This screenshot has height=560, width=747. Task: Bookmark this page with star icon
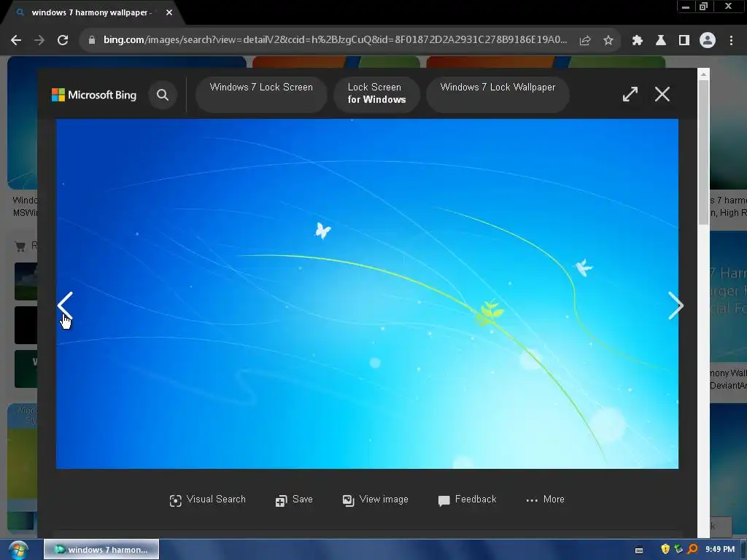coord(608,41)
